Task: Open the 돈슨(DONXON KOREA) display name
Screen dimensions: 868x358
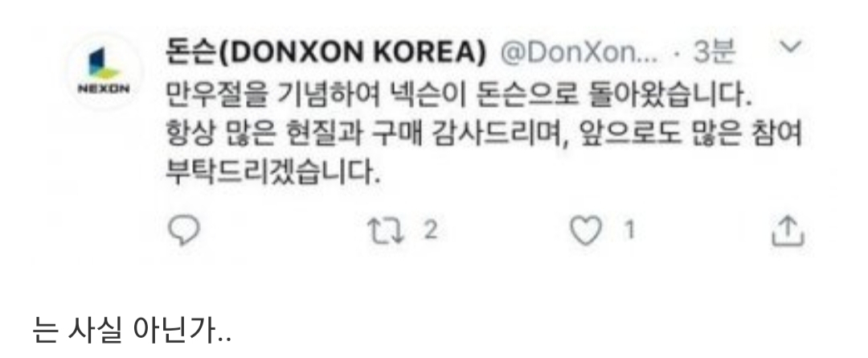Action: pyautogui.click(x=326, y=54)
